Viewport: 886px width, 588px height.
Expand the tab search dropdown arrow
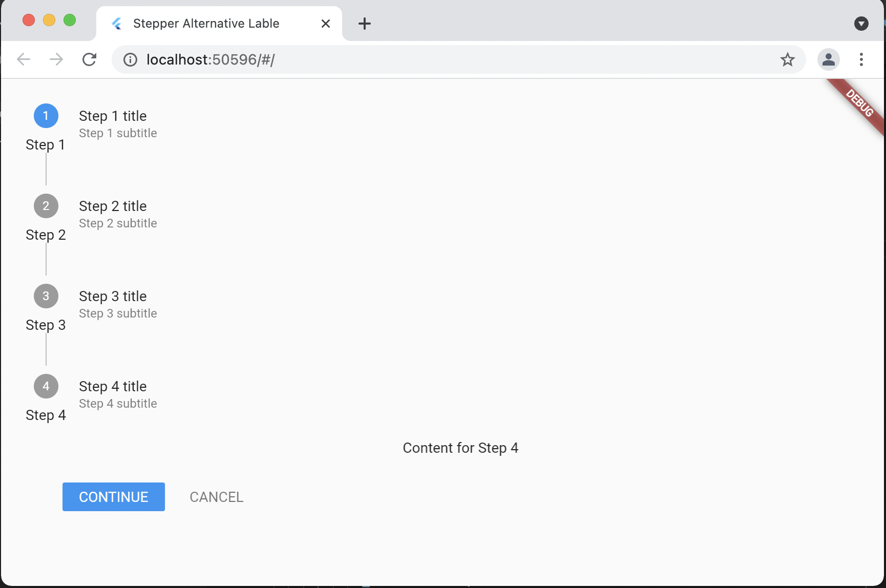pos(861,24)
